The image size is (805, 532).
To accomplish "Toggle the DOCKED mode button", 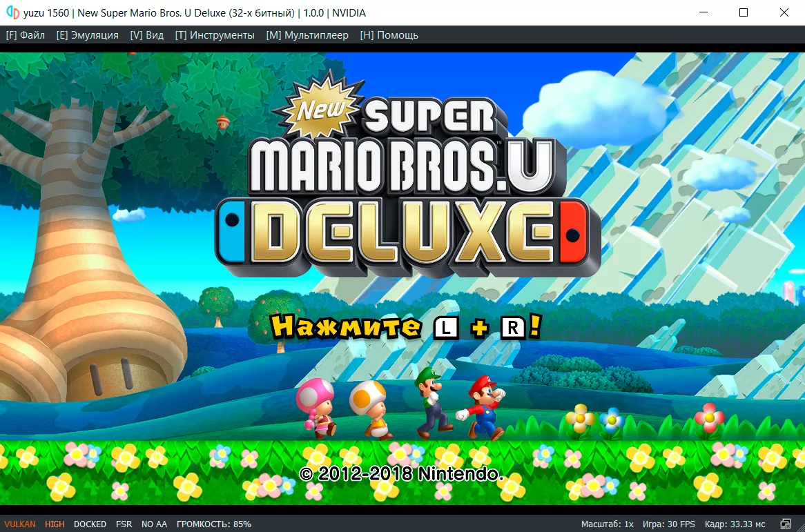I will (90, 524).
